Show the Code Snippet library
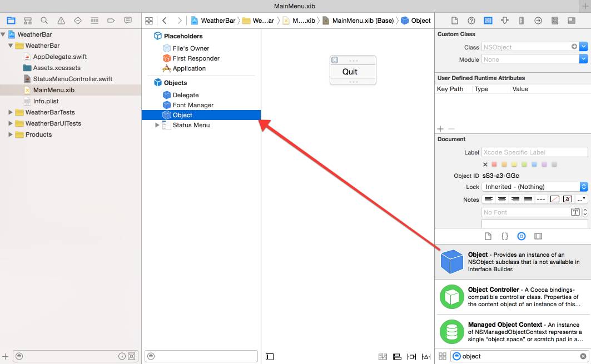The width and height of the screenshot is (591, 364). 505,236
